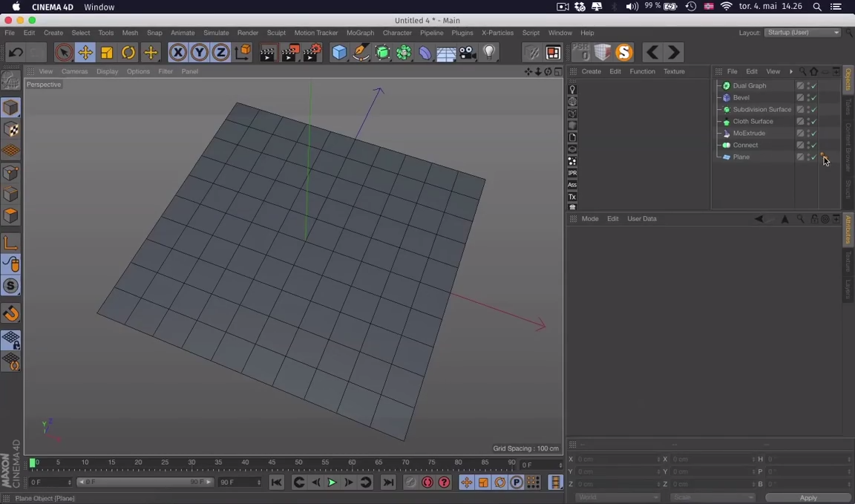The width and height of the screenshot is (855, 504).
Task: Make object editable in left palette
Action: [11, 81]
